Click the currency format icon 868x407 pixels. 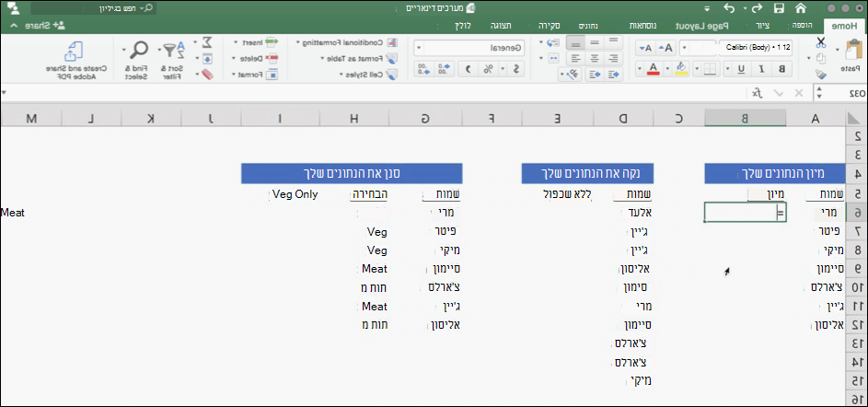(516, 69)
